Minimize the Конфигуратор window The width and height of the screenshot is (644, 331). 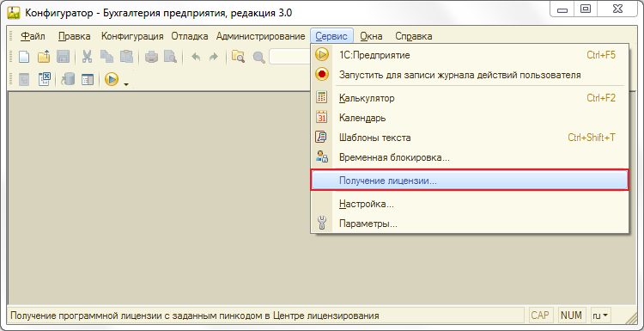click(x=562, y=9)
